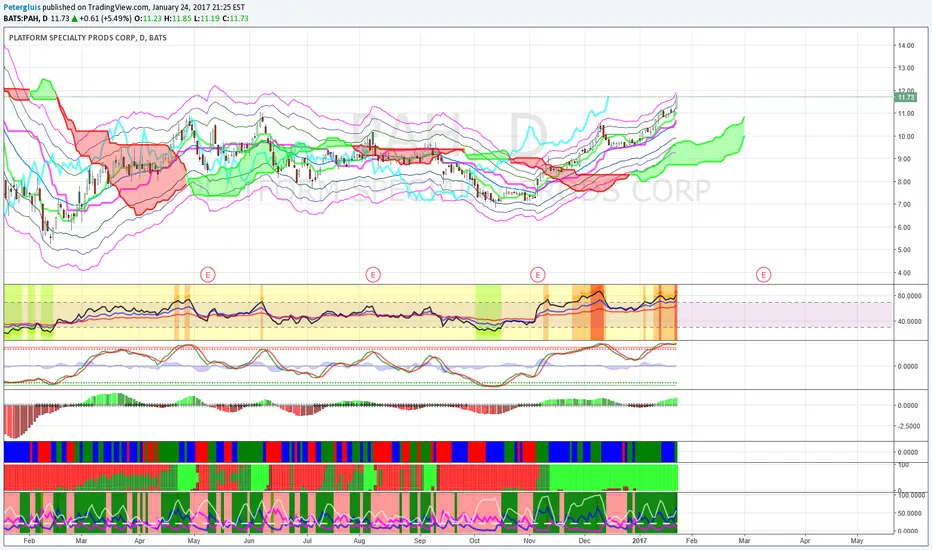Click the Oct label on time axis
Image resolution: width=932 pixels, height=550 pixels.
coord(474,541)
